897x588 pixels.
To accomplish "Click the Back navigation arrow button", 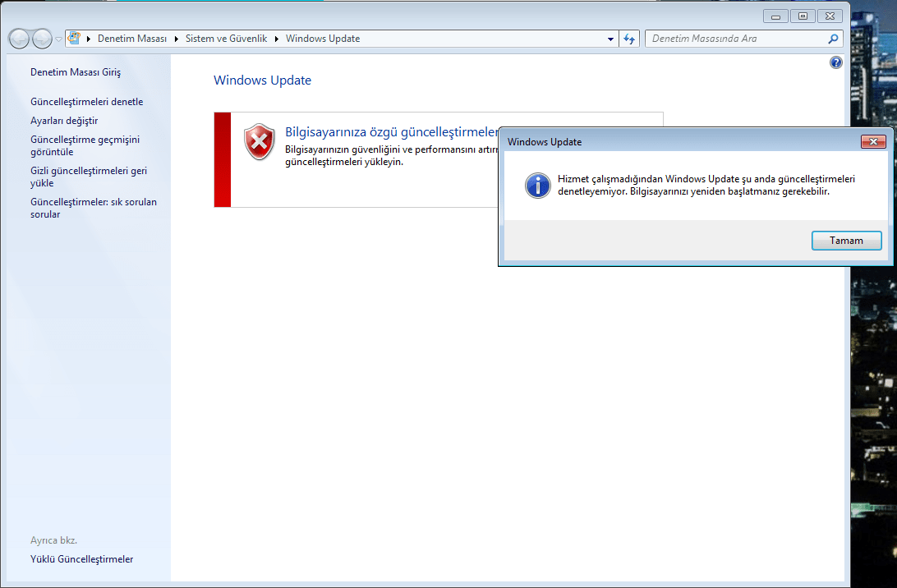I will (19, 39).
